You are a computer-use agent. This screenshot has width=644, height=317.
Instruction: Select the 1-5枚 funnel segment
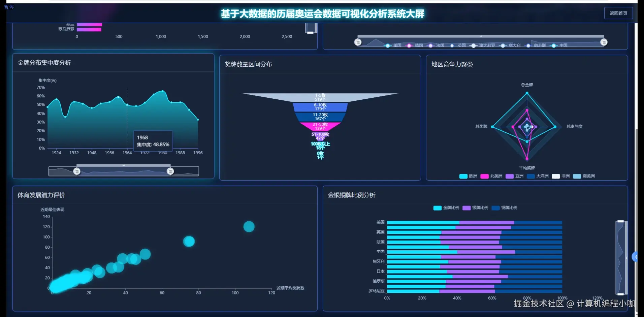click(x=320, y=97)
